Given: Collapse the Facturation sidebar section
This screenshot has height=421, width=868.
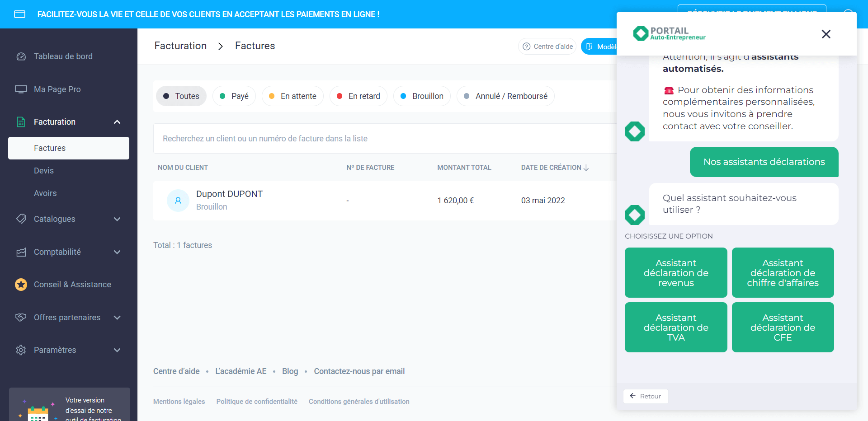Looking at the screenshot, I should click(117, 122).
